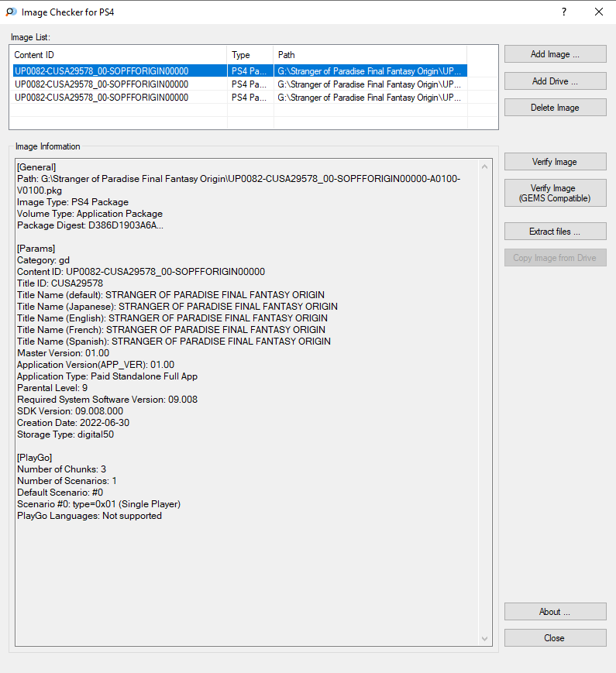616x673 pixels.
Task: Close the Image Checker dialog
Action: point(555,638)
